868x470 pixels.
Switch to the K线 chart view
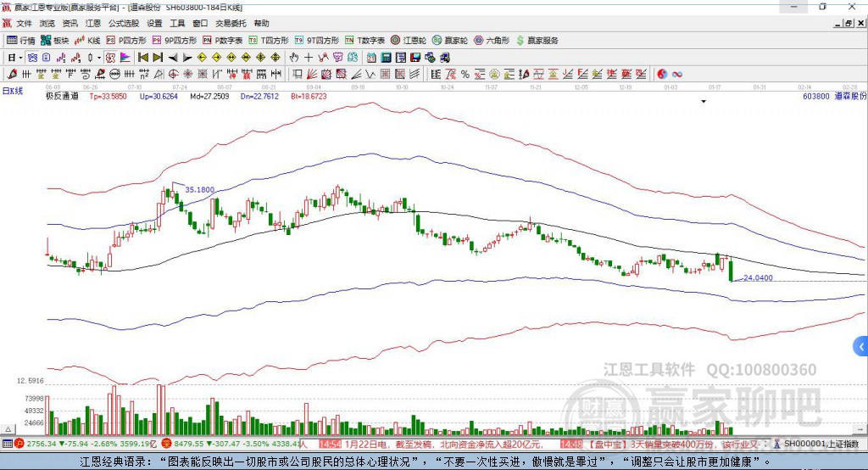coord(87,41)
